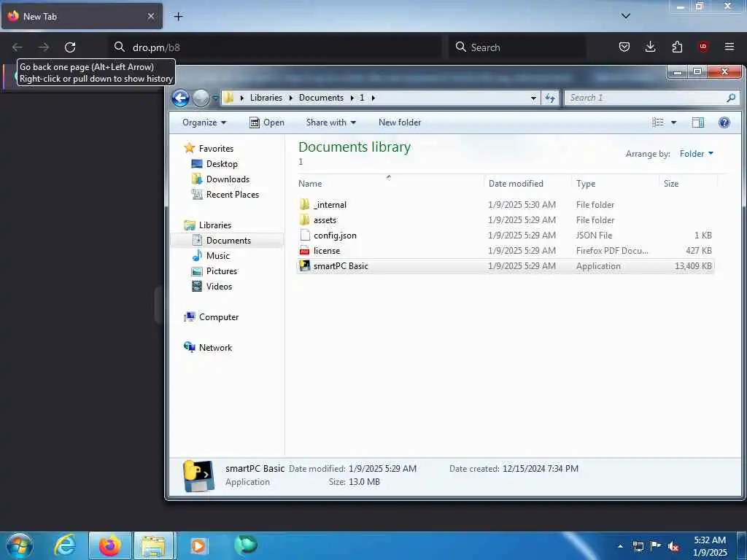The image size is (747, 560).
Task: Select the config.json file icon
Action: click(305, 235)
